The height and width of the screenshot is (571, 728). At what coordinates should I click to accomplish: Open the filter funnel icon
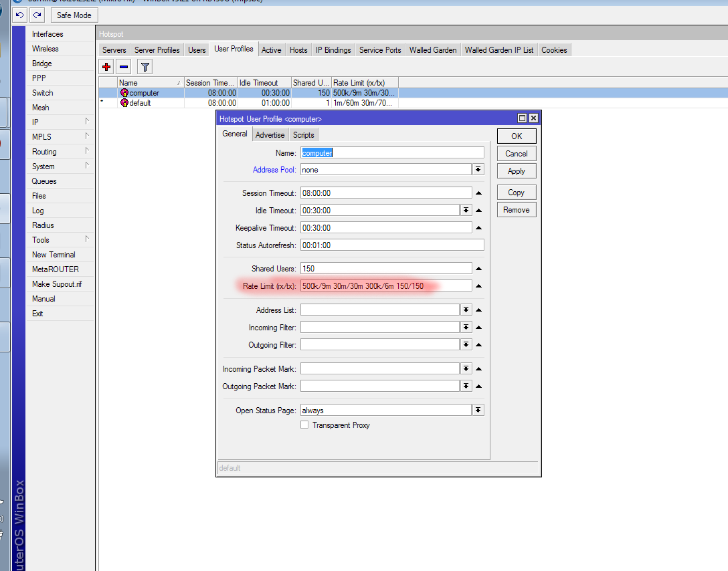[145, 66]
